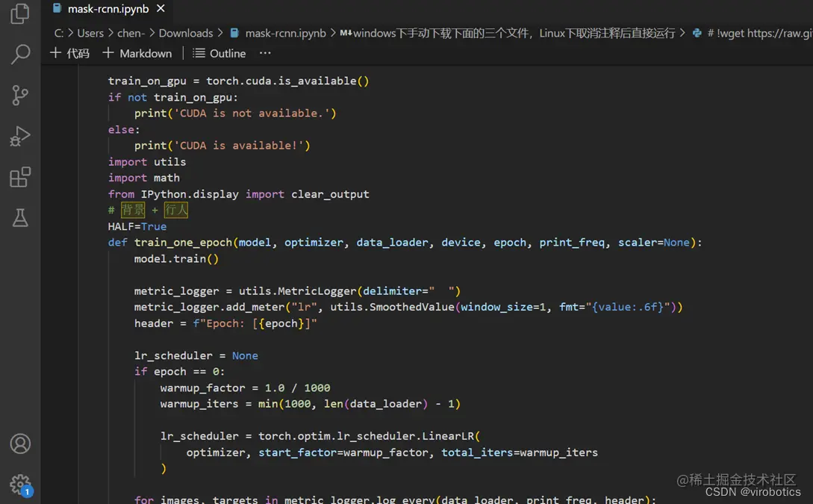
Task: Open more notebook toolbar actions
Action: (x=265, y=53)
